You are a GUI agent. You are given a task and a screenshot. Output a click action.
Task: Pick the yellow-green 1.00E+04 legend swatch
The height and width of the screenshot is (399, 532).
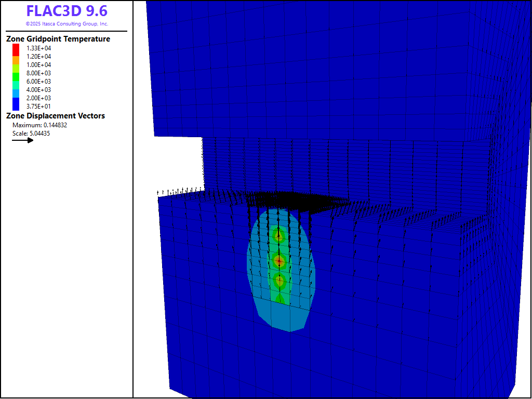[16, 64]
